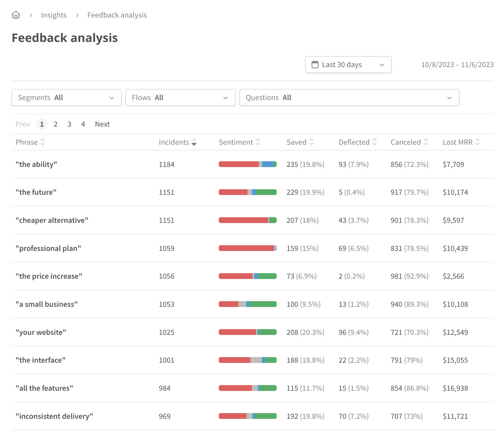
Task: Click Next to view more phrases
Action: pos(102,124)
